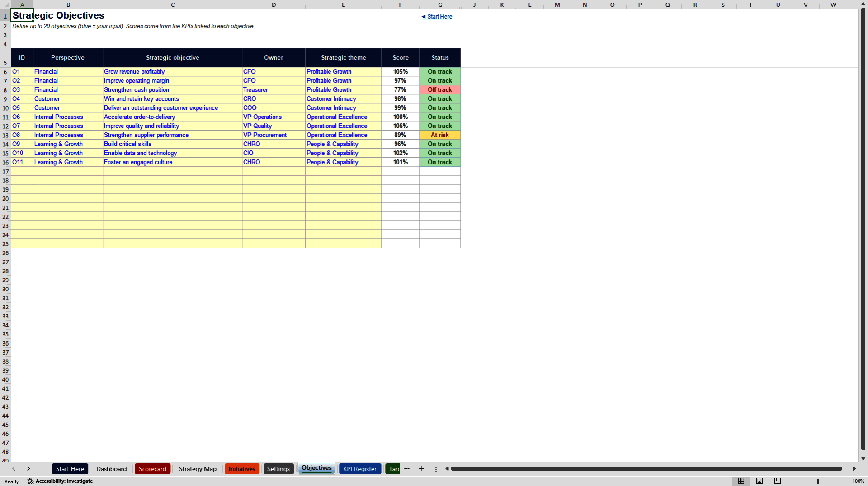Viewport: 868px width, 486px height.
Task: Click horizontal scrollbar right arrow
Action: point(854,469)
